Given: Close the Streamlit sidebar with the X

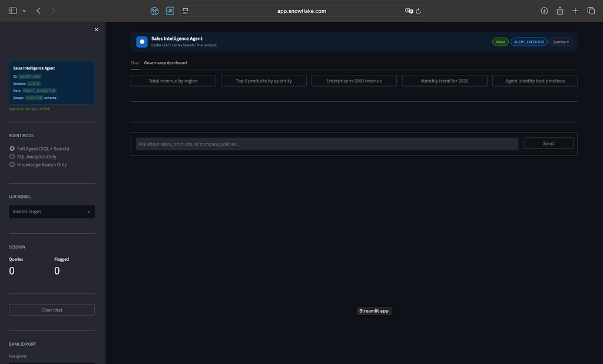Looking at the screenshot, I should pyautogui.click(x=97, y=29).
